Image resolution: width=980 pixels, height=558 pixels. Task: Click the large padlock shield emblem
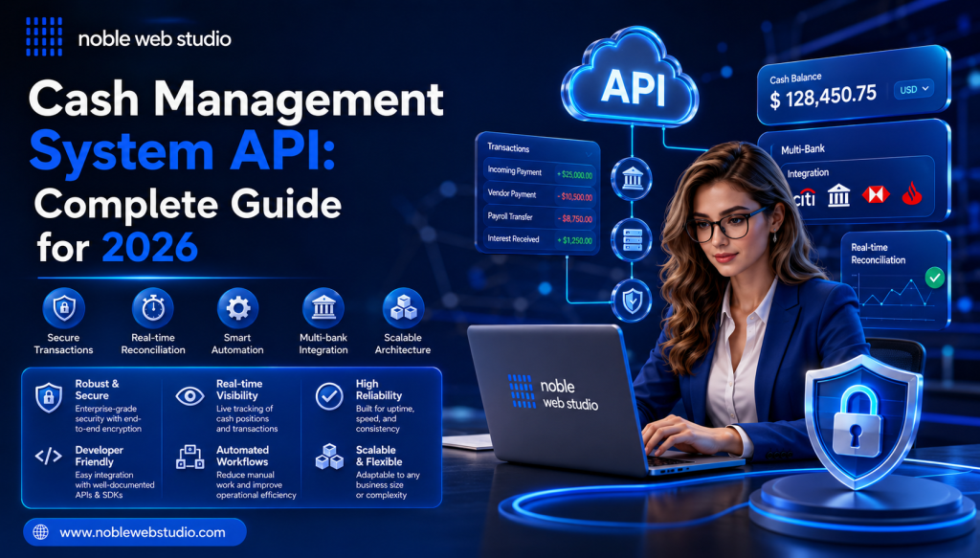(863, 422)
